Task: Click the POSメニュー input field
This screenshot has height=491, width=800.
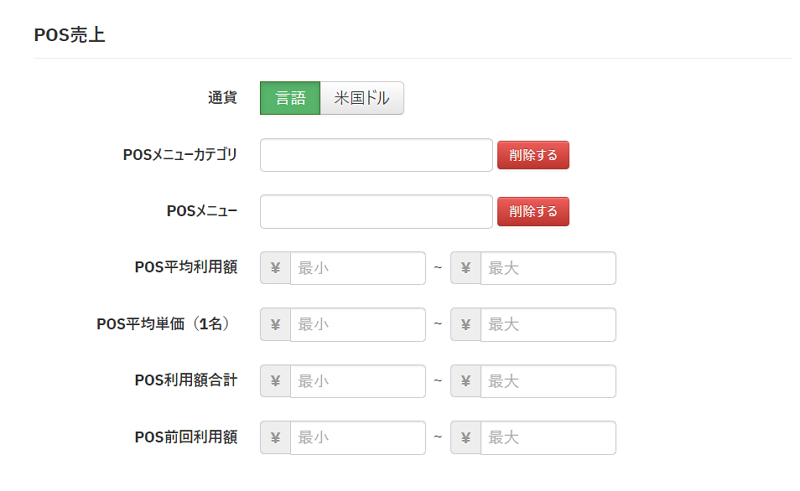Action: point(376,211)
